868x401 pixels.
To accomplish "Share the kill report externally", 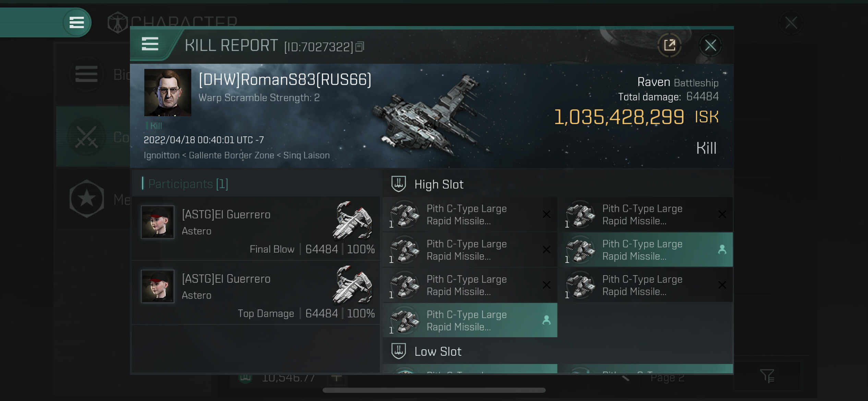I will tap(669, 45).
